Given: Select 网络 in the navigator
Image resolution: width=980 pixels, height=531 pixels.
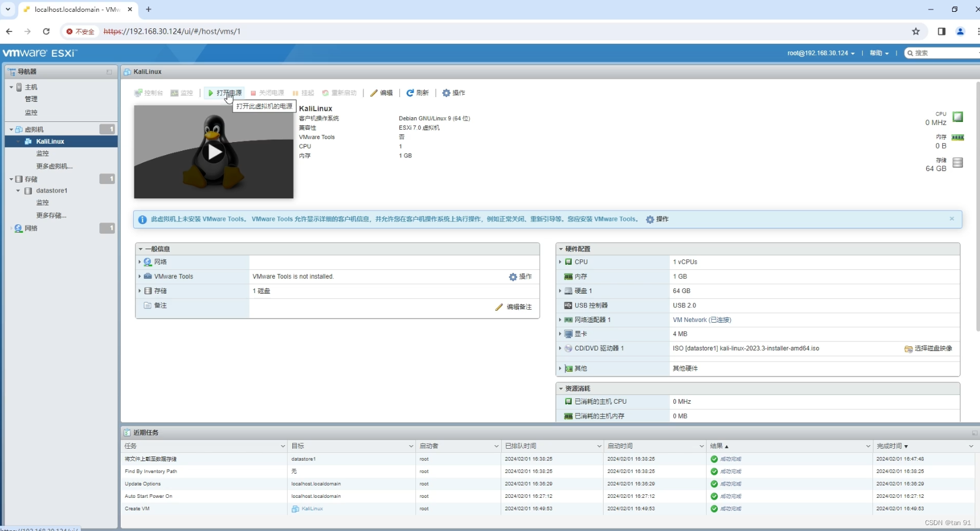Looking at the screenshot, I should (31, 228).
